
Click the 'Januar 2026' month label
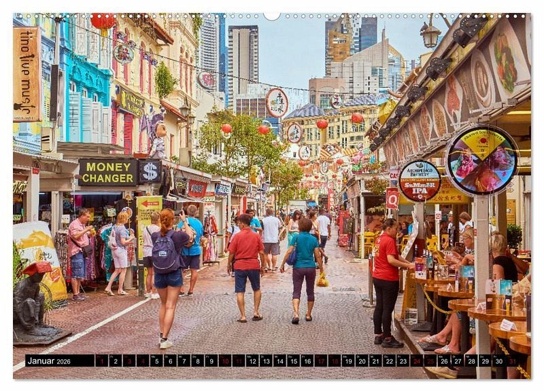pos(49,361)
